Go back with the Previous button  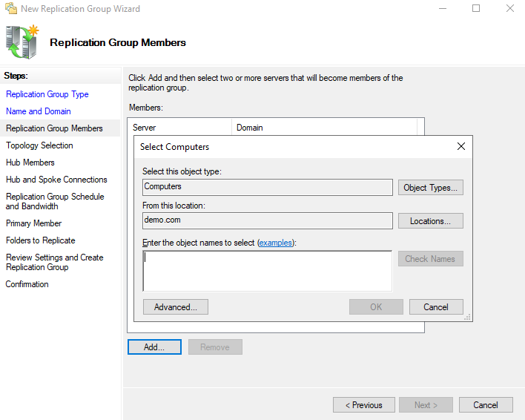(364, 405)
